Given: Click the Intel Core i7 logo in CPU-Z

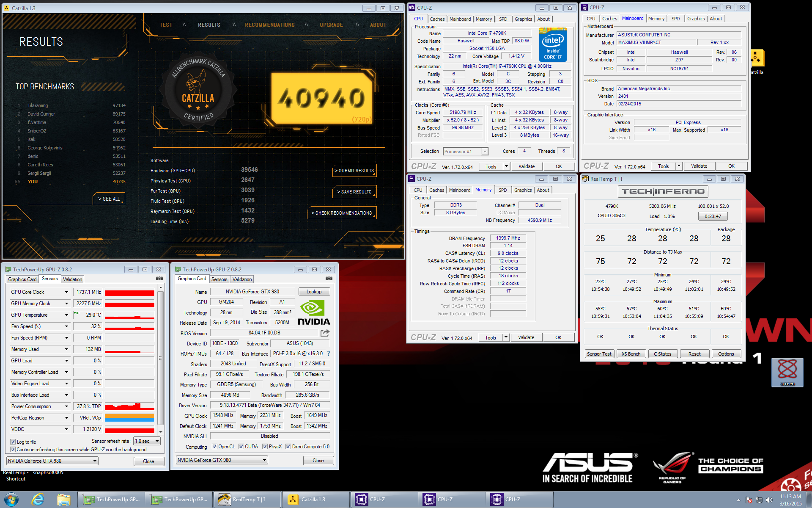Looking at the screenshot, I should click(553, 44).
